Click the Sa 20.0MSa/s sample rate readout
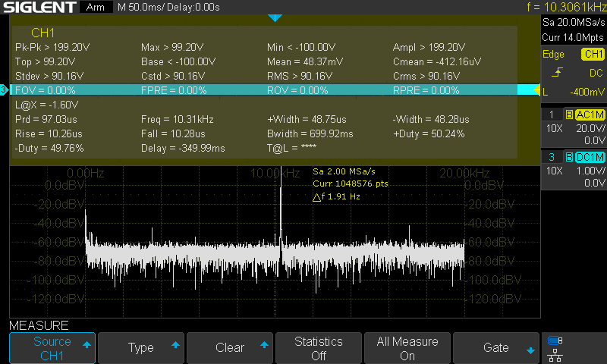607x364 pixels. pos(574,23)
